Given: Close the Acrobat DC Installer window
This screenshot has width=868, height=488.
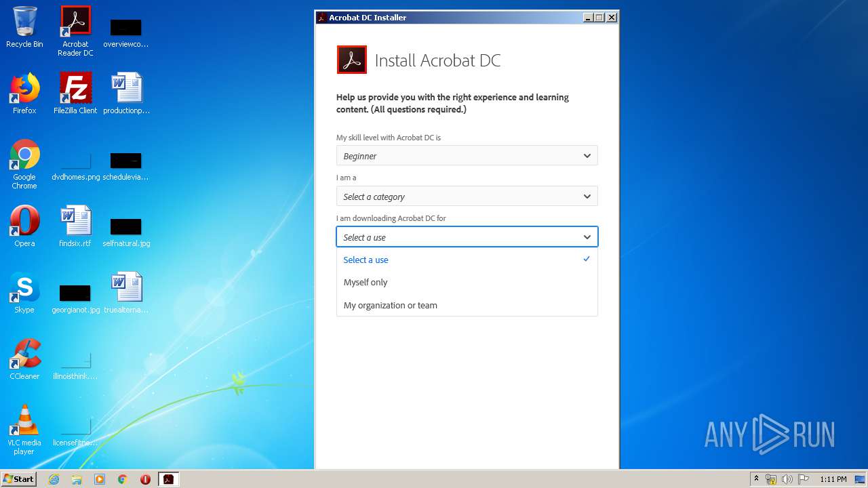Looking at the screenshot, I should click(x=612, y=18).
